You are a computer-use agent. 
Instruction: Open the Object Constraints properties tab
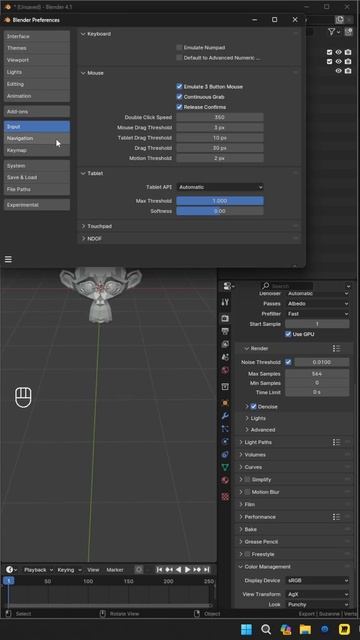pyautogui.click(x=225, y=454)
